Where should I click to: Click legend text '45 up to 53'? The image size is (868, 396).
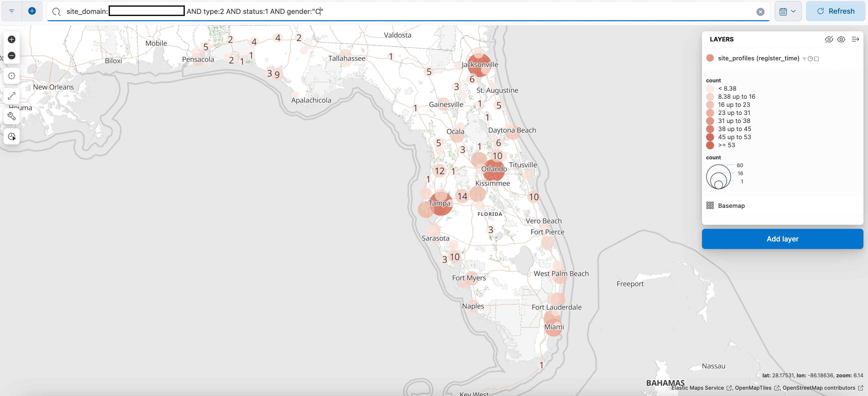[735, 137]
